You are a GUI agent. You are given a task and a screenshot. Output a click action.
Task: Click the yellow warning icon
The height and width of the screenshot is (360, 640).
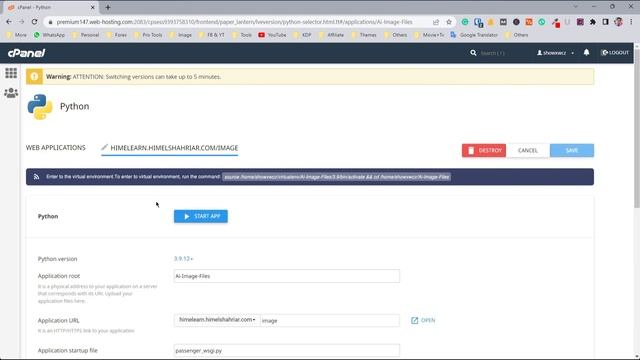point(34,77)
